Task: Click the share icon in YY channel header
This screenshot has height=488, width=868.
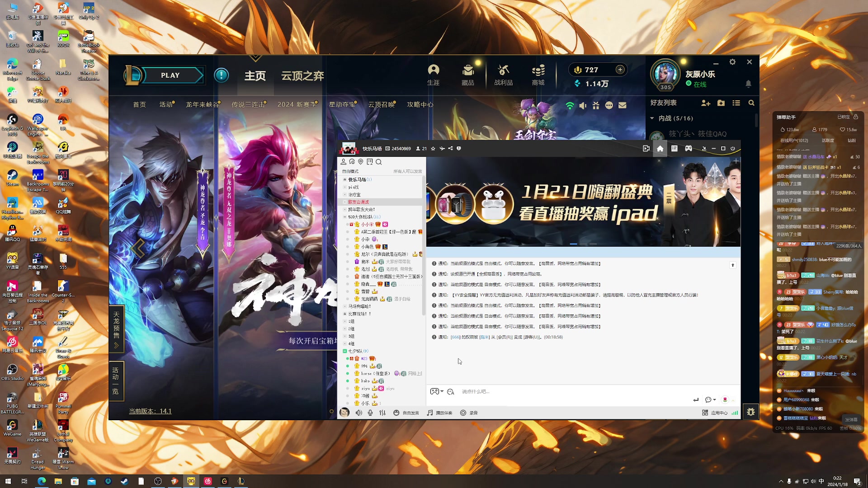Action: 450,149
